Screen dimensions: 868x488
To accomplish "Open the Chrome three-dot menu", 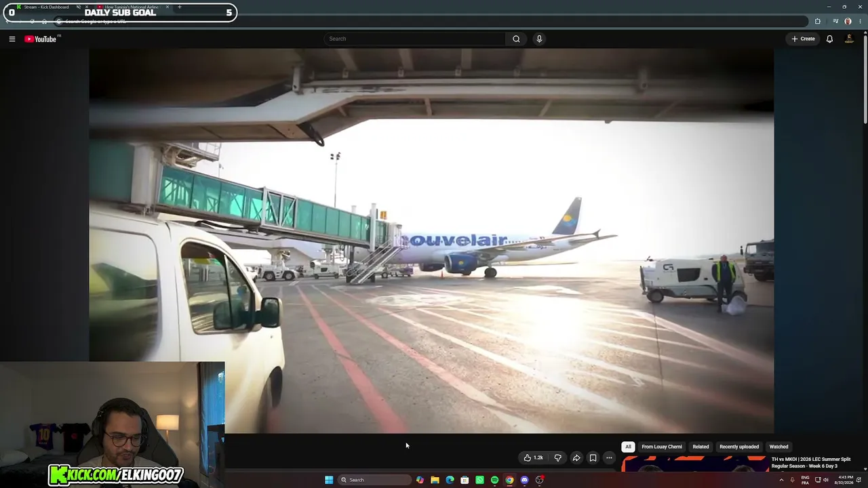I will point(859,21).
